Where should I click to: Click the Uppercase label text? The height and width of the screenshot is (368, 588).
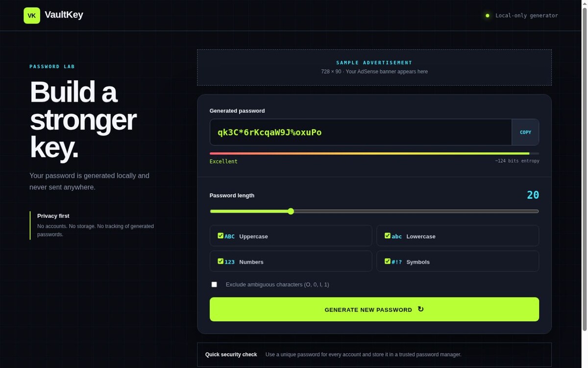254,237
